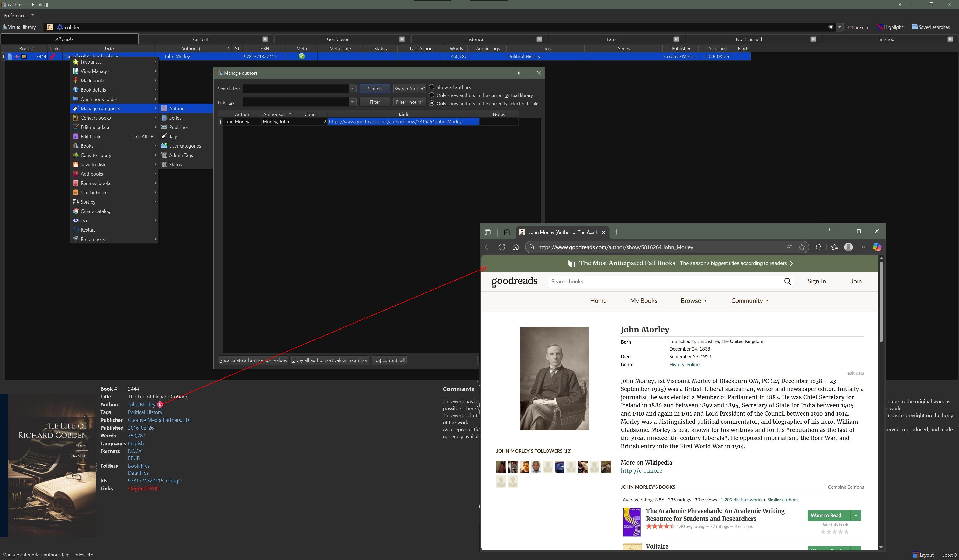Click the search gear icon beside cobden
Image resolution: width=959 pixels, height=560 pixels.
point(60,27)
